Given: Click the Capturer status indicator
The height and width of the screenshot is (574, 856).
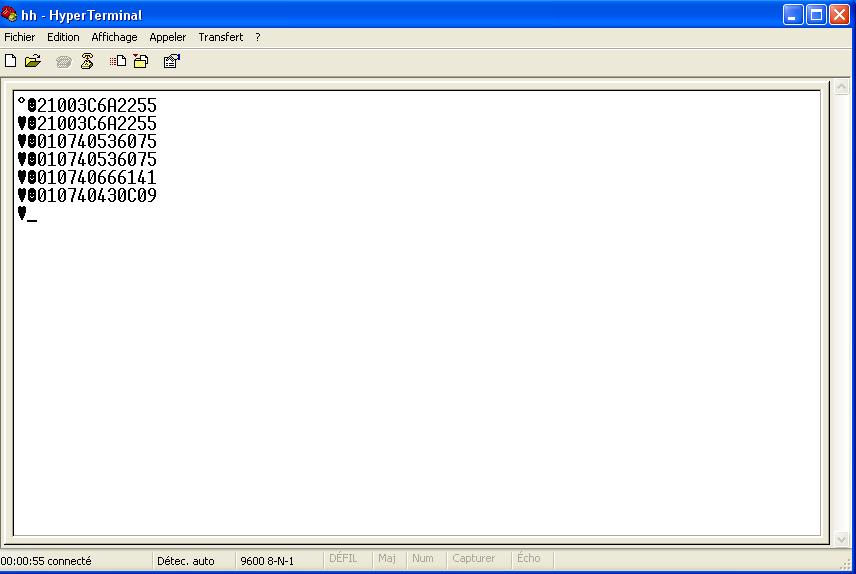Looking at the screenshot, I should click(473, 559).
